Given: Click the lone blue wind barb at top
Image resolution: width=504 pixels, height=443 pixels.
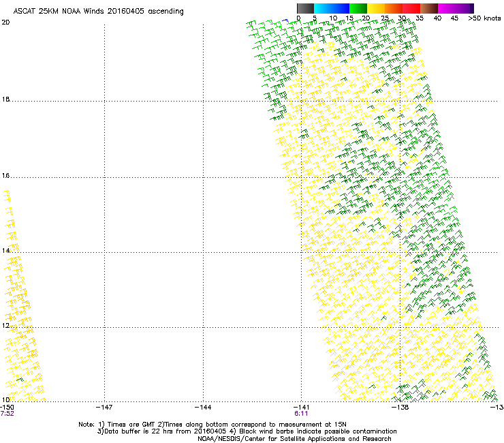Looking at the screenshot, I should [285, 21].
